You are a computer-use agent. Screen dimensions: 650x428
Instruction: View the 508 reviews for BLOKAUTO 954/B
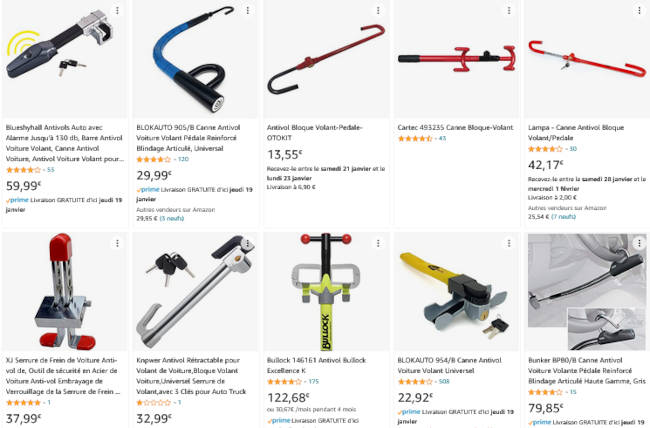tap(444, 382)
